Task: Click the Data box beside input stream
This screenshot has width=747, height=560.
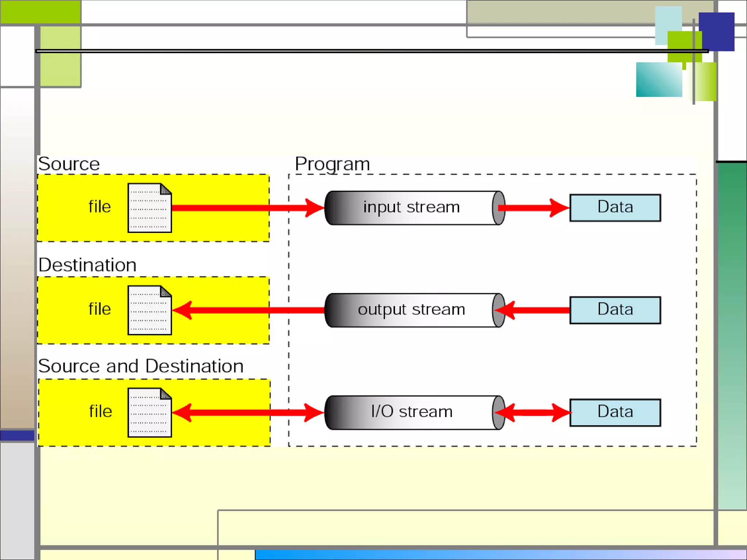Action: [x=615, y=208]
